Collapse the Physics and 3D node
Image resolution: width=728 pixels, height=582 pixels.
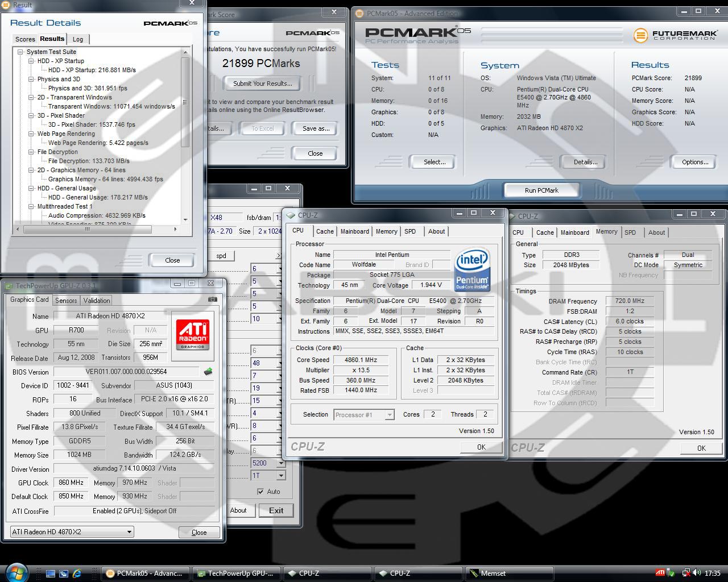31,79
